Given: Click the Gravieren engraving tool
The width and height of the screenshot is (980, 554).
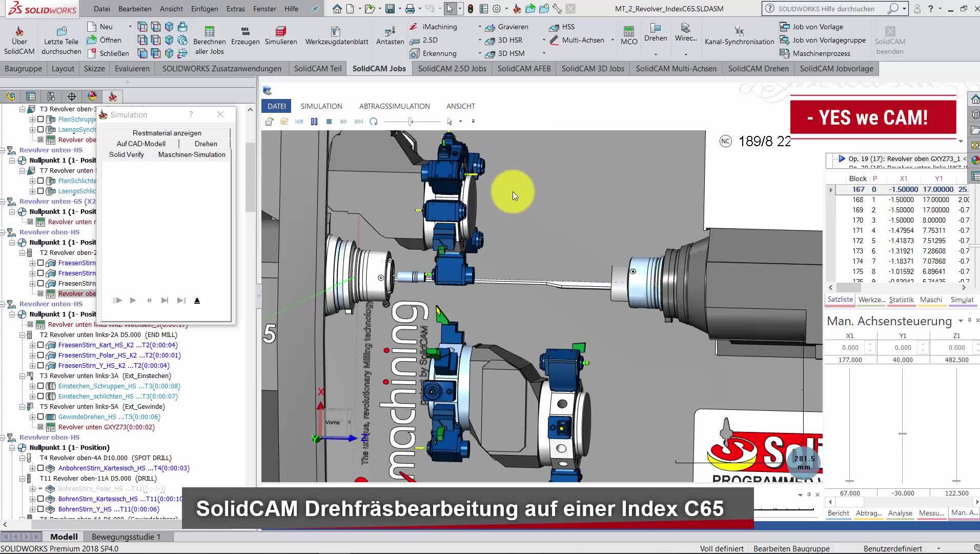Looking at the screenshot, I should pos(506,27).
